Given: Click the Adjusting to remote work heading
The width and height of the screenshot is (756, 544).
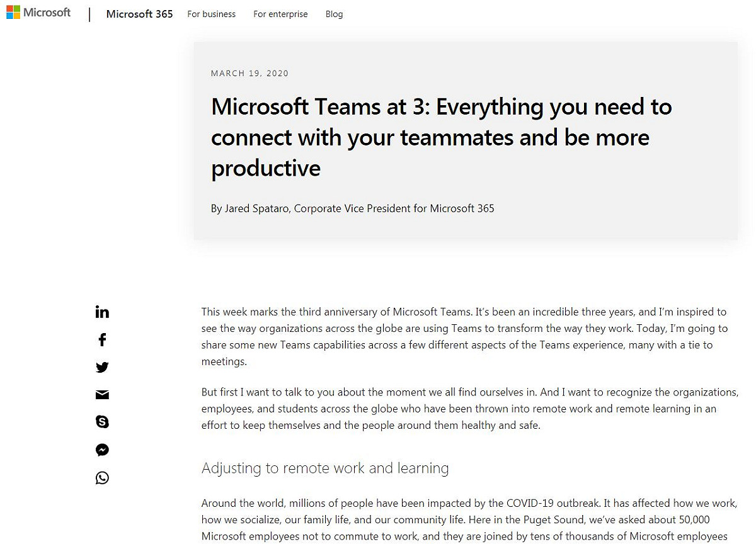Looking at the screenshot, I should tap(325, 468).
